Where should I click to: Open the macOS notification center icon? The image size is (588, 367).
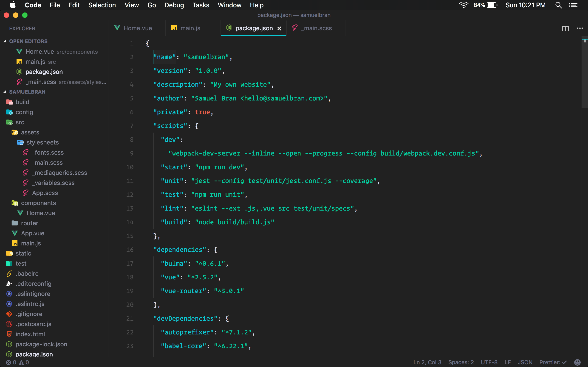(x=573, y=5)
